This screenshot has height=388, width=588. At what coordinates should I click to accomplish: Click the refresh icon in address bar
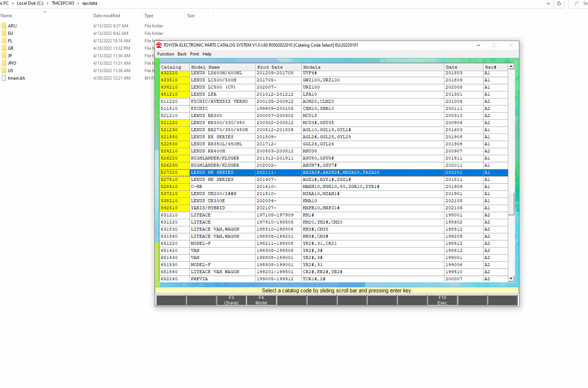point(559,3)
